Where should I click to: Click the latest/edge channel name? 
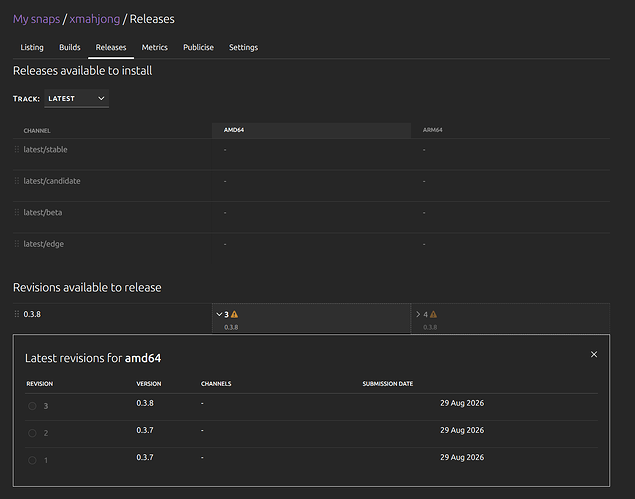coord(44,244)
